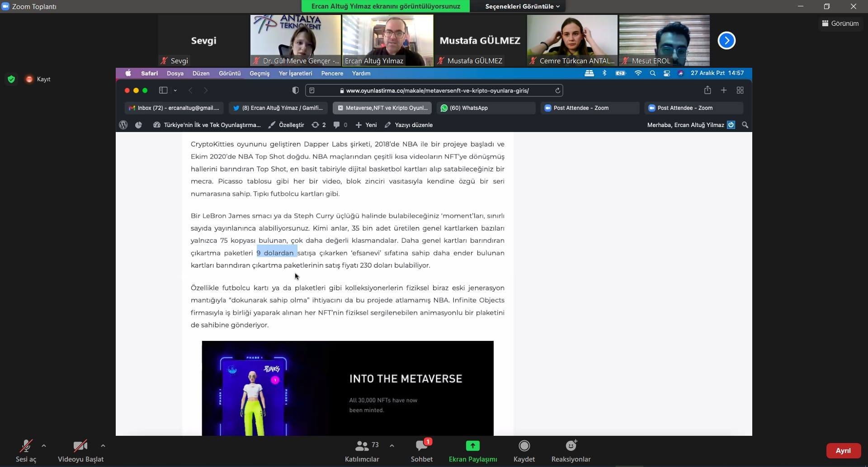Open Safari menu in menu bar
Viewport: 868px width, 467px height.
149,73
